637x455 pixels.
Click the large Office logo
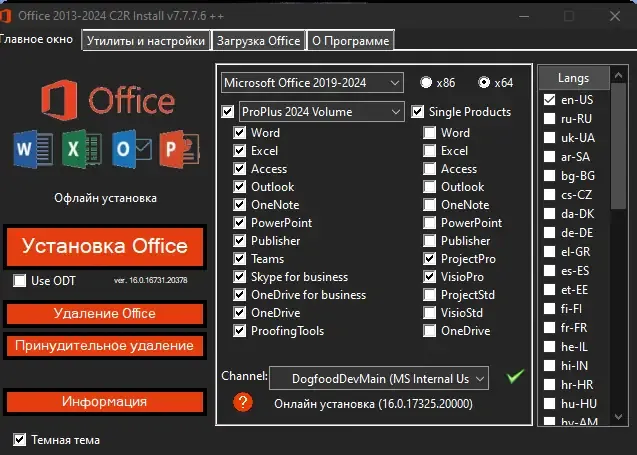(108, 100)
